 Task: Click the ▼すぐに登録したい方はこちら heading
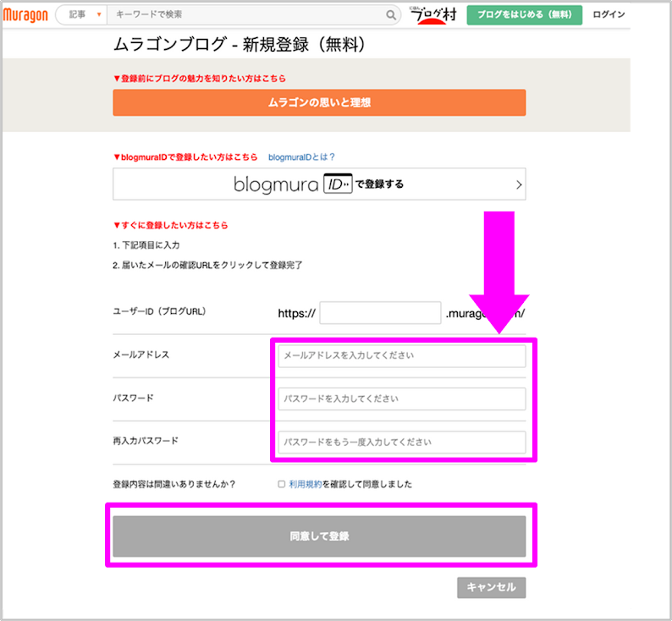point(171,225)
